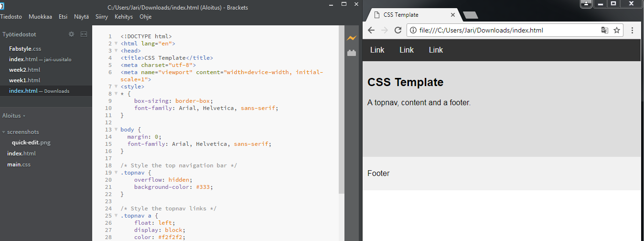Bookmark this page with the star icon
Screen dimensions: 644x241
tap(617, 31)
